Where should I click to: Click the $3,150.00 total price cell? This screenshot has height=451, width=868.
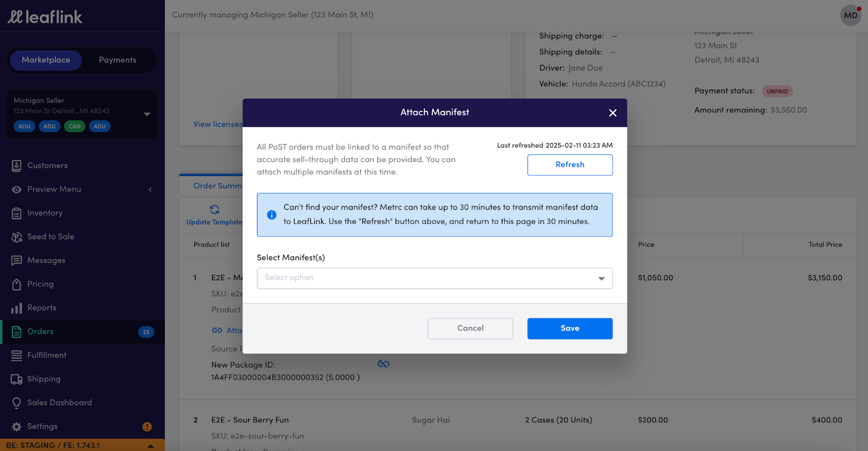click(825, 278)
